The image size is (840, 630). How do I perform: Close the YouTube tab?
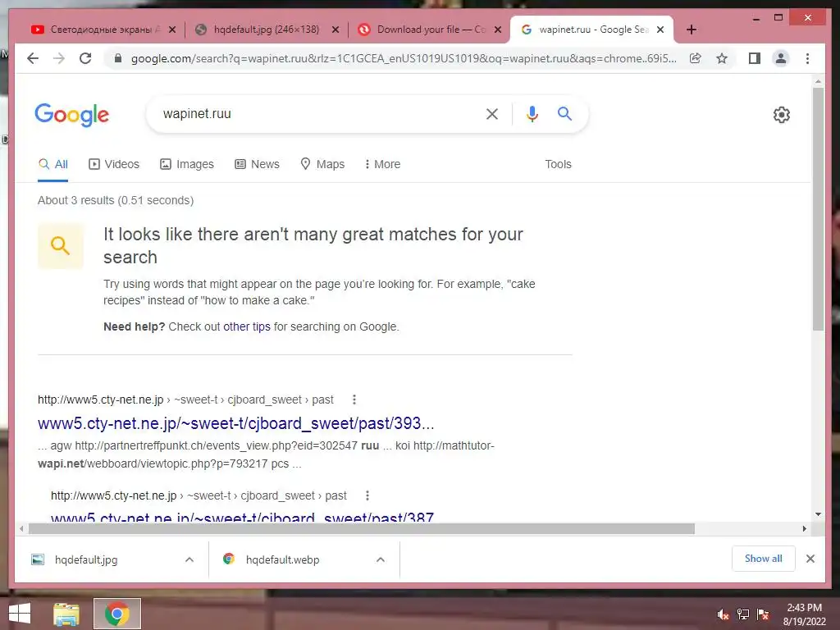click(x=172, y=30)
